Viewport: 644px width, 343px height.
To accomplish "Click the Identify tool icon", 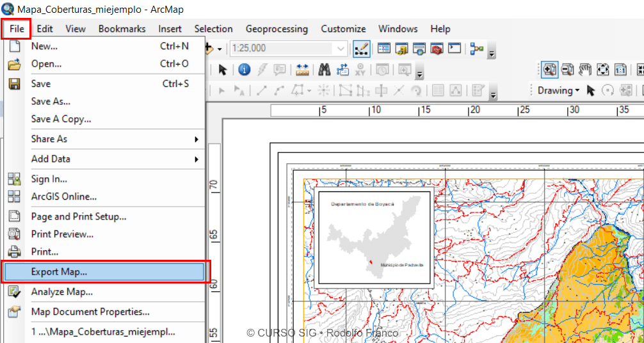I will 244,70.
